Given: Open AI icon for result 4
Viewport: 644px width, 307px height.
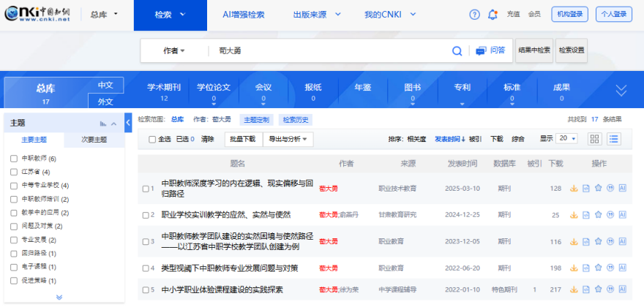Looking at the screenshot, I should point(623,268).
